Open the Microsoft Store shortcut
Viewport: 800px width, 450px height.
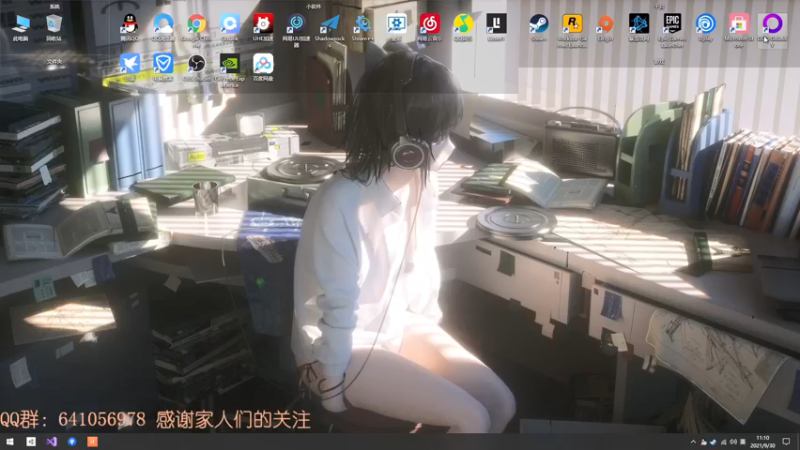739,30
